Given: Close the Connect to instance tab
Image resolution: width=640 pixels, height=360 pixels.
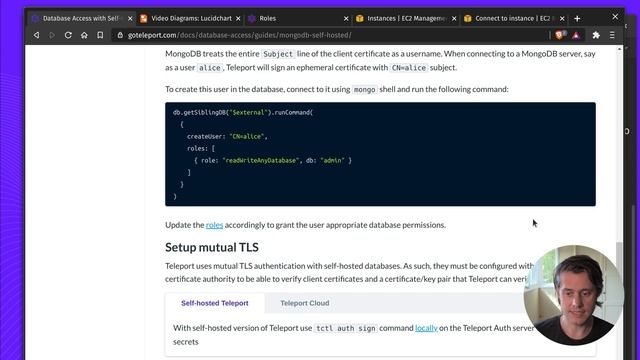Looking at the screenshot, I should tap(562, 18).
